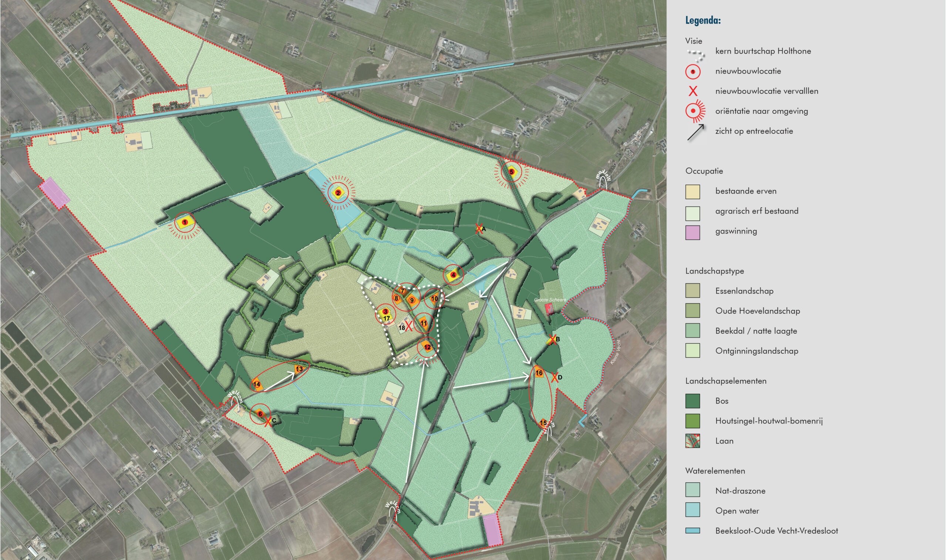Click 'nieuwbouwlocatie vervalllen' legend red X

click(692, 91)
